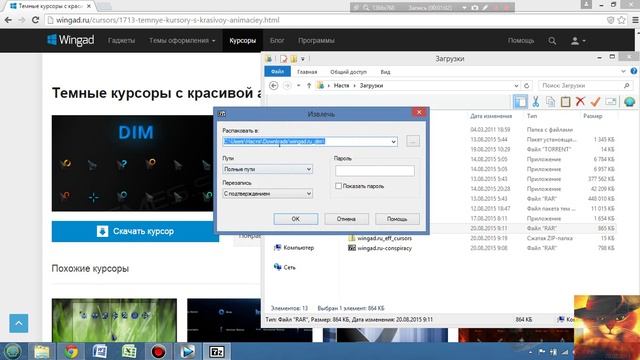640x360 pixels.
Task: Click Отмена in the Извлечь dialog
Action: click(x=346, y=219)
